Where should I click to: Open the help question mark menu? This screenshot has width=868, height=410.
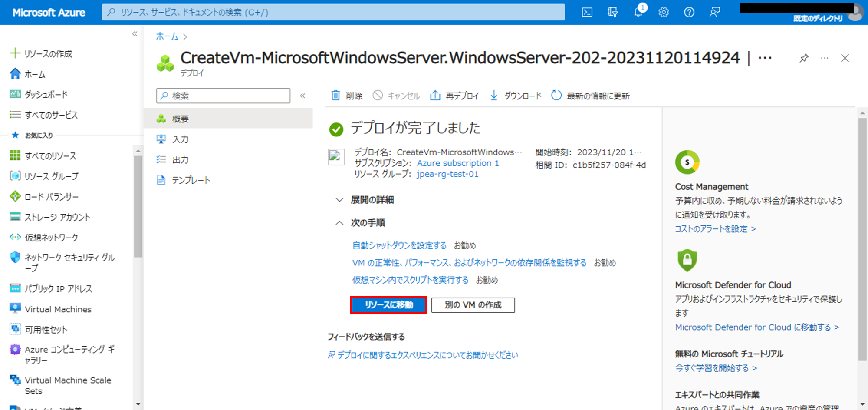[689, 12]
